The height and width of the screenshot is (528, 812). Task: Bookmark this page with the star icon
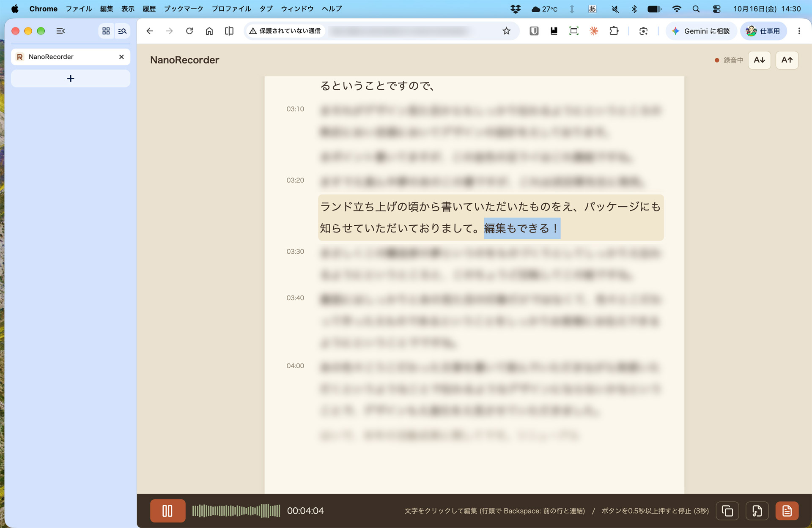coord(506,31)
